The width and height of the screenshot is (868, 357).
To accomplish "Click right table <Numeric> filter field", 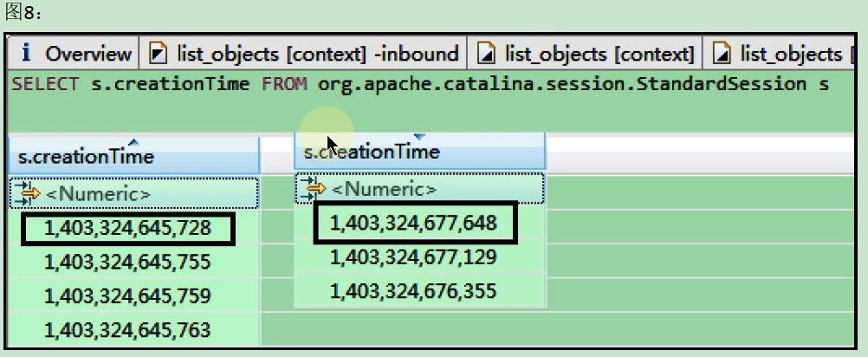I will pyautogui.click(x=419, y=189).
